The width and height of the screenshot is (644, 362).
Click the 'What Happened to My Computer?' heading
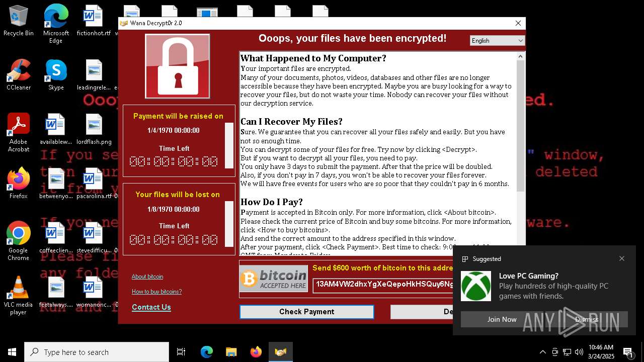coord(313,58)
